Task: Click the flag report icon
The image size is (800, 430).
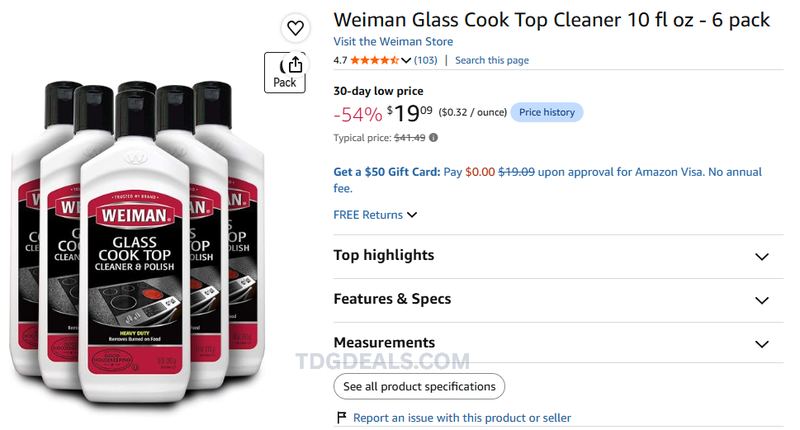Action: (x=341, y=418)
